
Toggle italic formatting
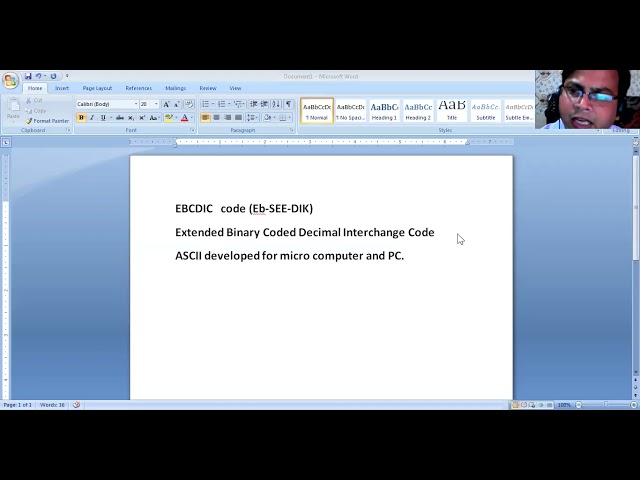[92, 118]
